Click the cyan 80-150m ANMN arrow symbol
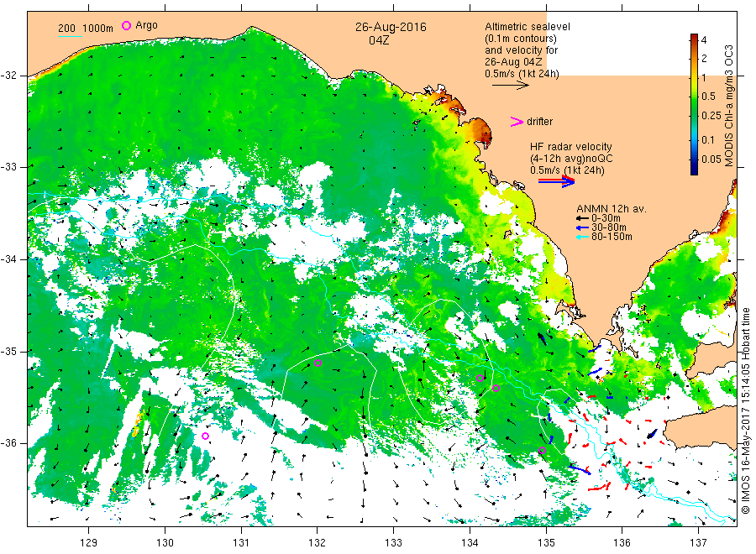Viewport: 756px width, 554px height. coord(582,237)
